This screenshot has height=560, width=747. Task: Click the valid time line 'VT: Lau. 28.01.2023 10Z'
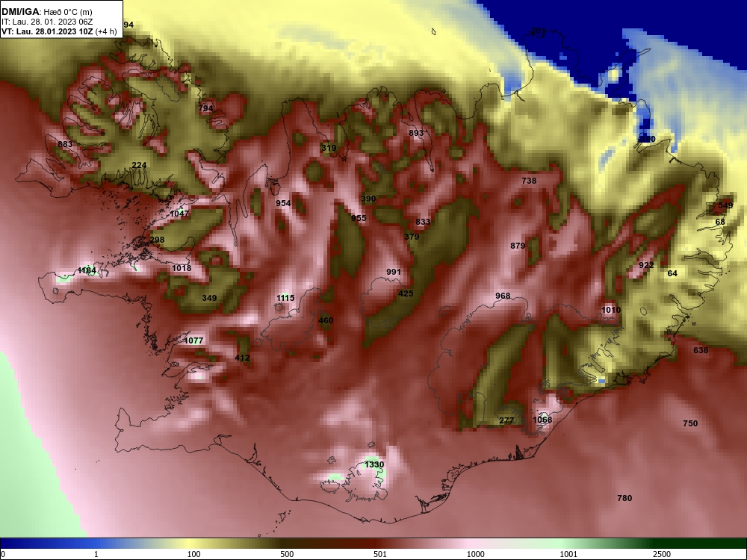(47, 31)
